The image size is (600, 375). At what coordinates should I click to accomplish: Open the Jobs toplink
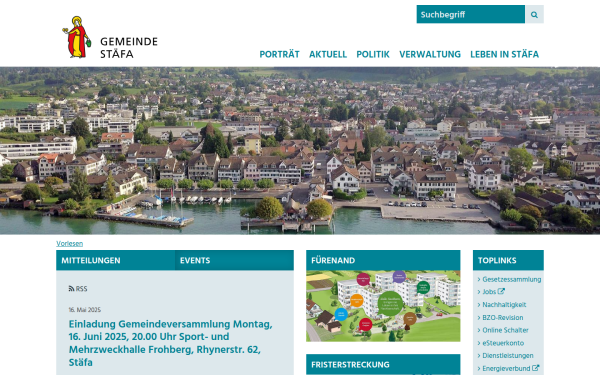coord(489,292)
